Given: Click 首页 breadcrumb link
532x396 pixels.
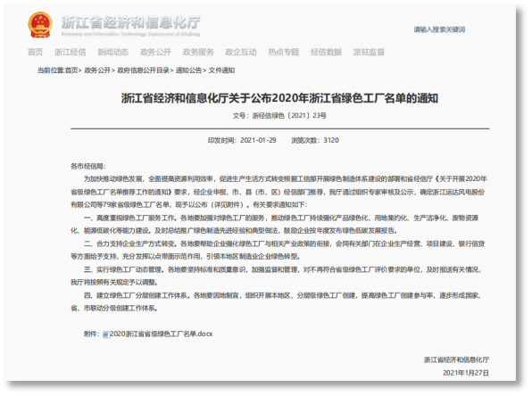Looking at the screenshot, I should [x=71, y=70].
